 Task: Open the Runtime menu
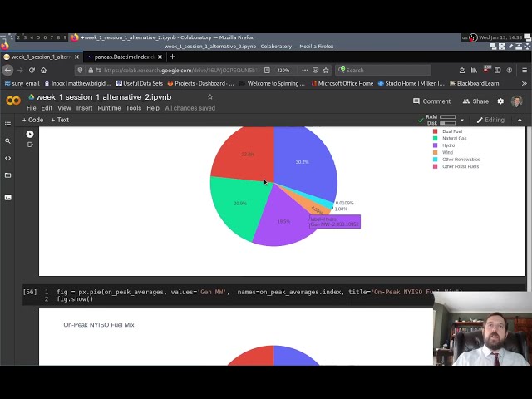point(109,108)
